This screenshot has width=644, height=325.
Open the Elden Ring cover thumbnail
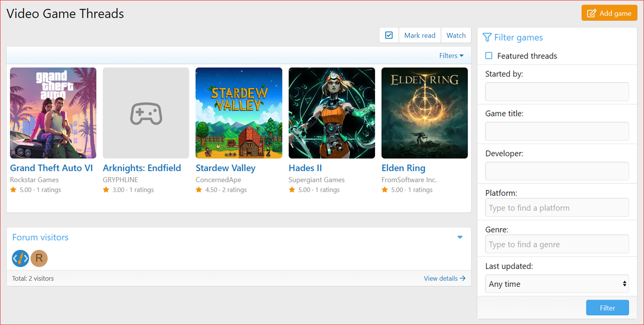tap(424, 113)
